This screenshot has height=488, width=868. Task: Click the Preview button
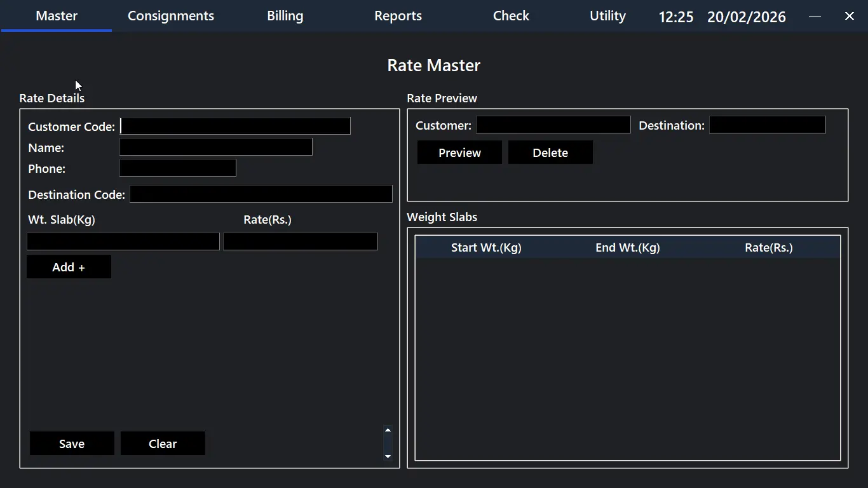459,152
